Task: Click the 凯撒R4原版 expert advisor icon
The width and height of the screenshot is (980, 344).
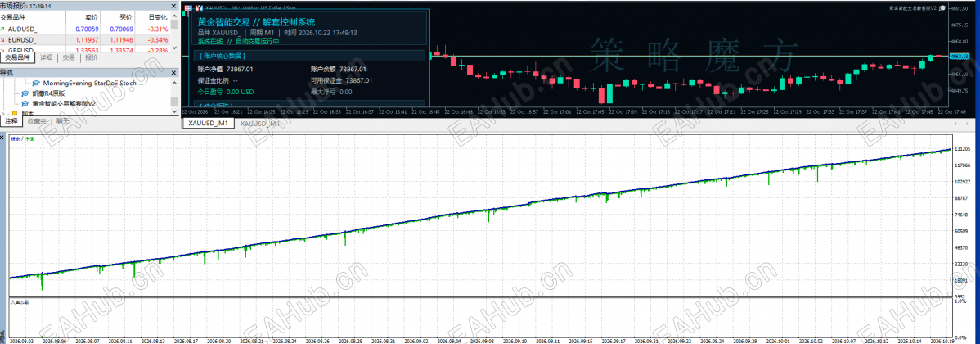Action: 25,93
